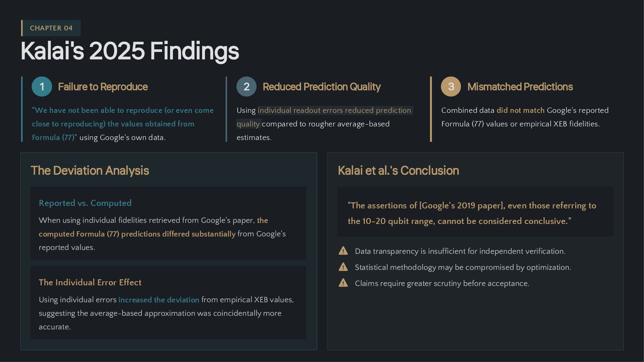Select the Reported vs. Computed subheading
Viewport: 644px width, 362px height.
click(x=85, y=203)
